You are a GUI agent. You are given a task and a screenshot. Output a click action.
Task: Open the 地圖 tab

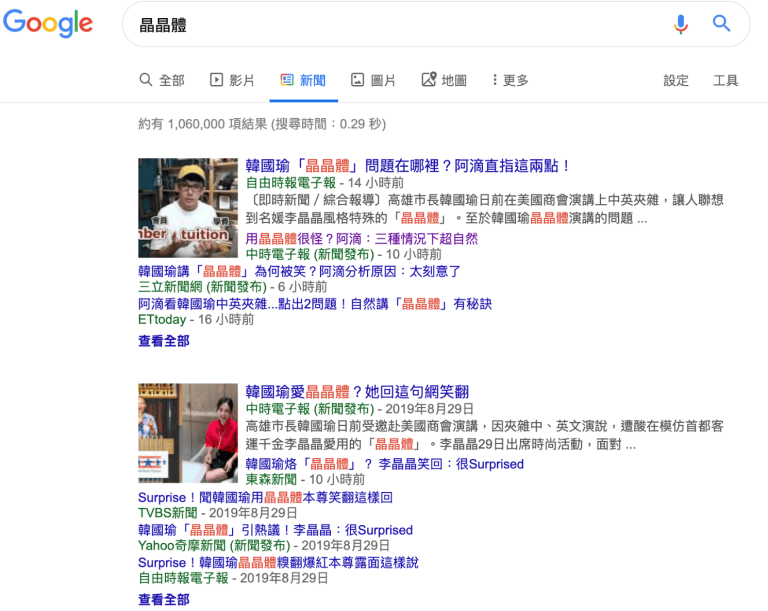tap(444, 80)
